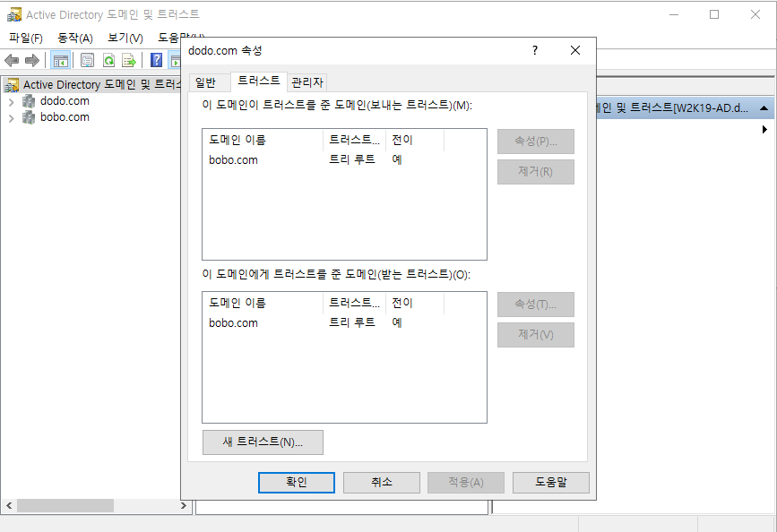Open the 보기(V) menu

(125, 39)
